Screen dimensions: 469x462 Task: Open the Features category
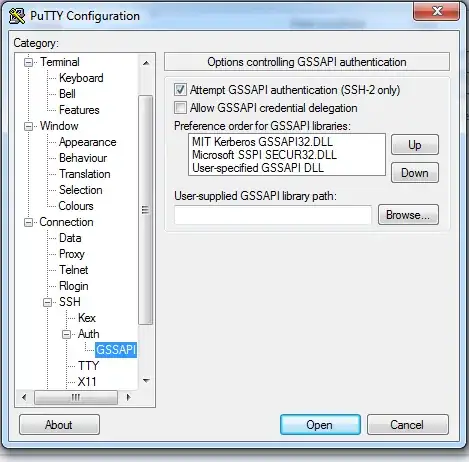point(79,110)
